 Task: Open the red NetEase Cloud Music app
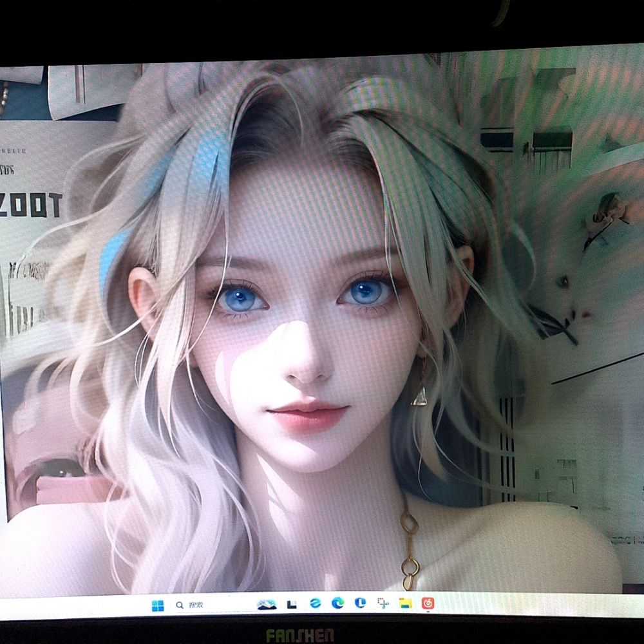(x=428, y=603)
